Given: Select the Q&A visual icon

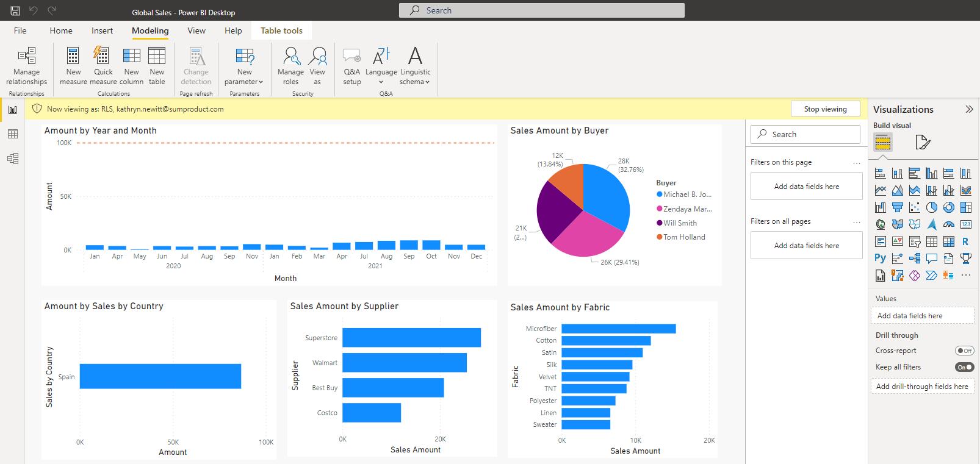Looking at the screenshot, I should [x=931, y=258].
